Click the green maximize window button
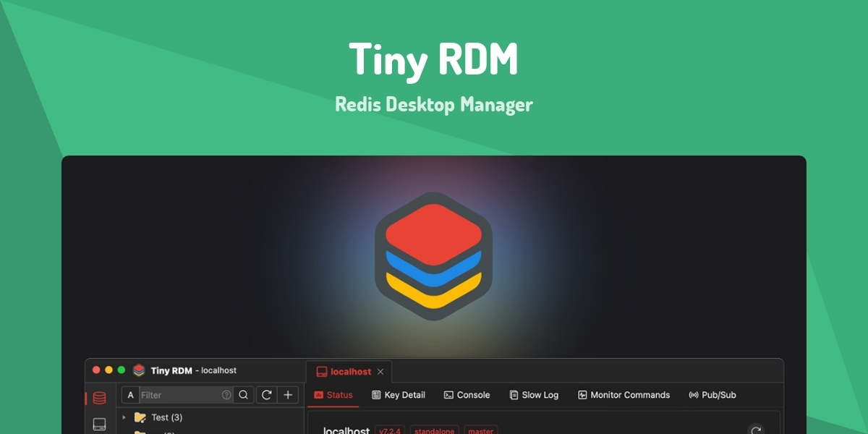Screen dimensions: 868x434 [x=121, y=370]
